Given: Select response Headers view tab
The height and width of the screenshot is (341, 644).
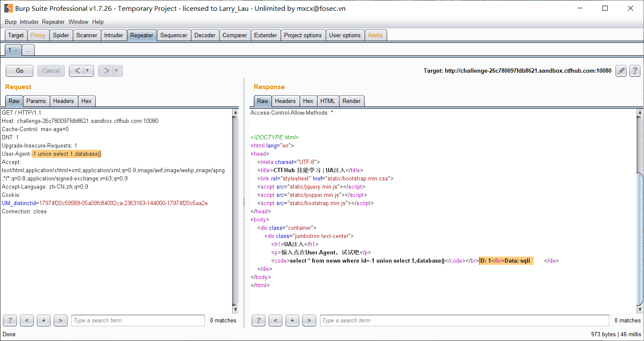Looking at the screenshot, I should coord(285,101).
